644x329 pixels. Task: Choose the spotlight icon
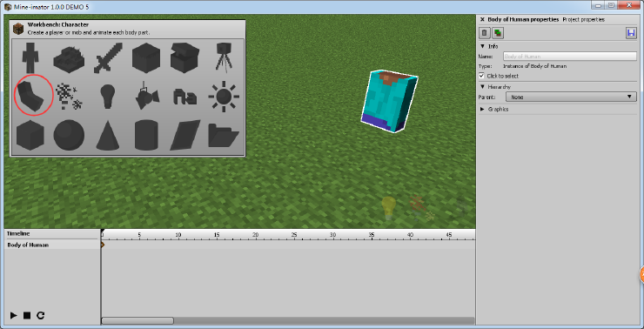146,96
